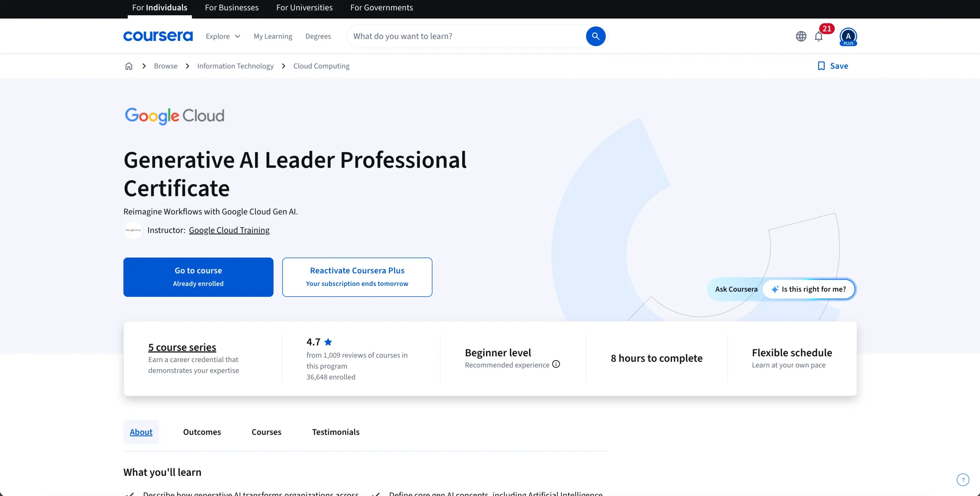Switch to For Universities
Screen dimensions: 980x496
tap(304, 8)
